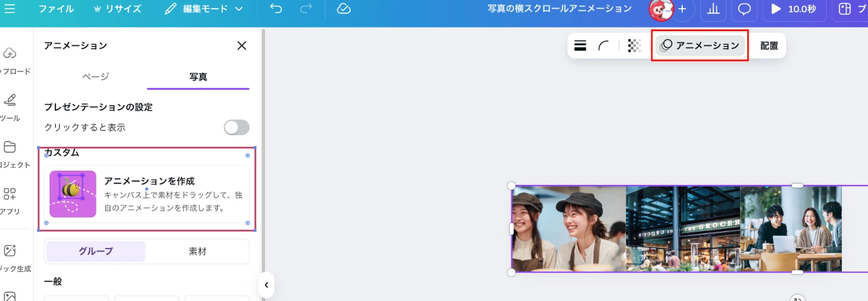Switch to the ページ tab
868x301 pixels.
coord(96,77)
